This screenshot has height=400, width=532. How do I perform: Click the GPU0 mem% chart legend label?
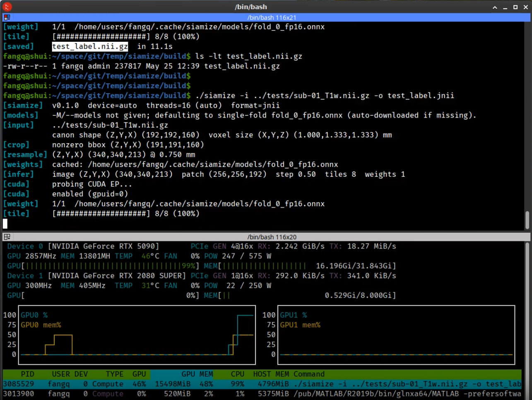pos(41,325)
